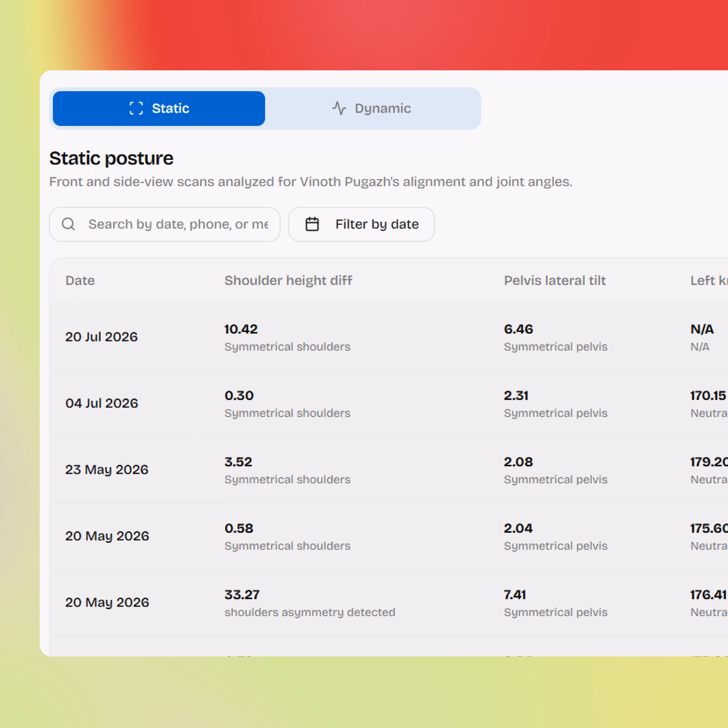Focus the search by date, phone field
This screenshot has width=728, height=728.
point(165,224)
